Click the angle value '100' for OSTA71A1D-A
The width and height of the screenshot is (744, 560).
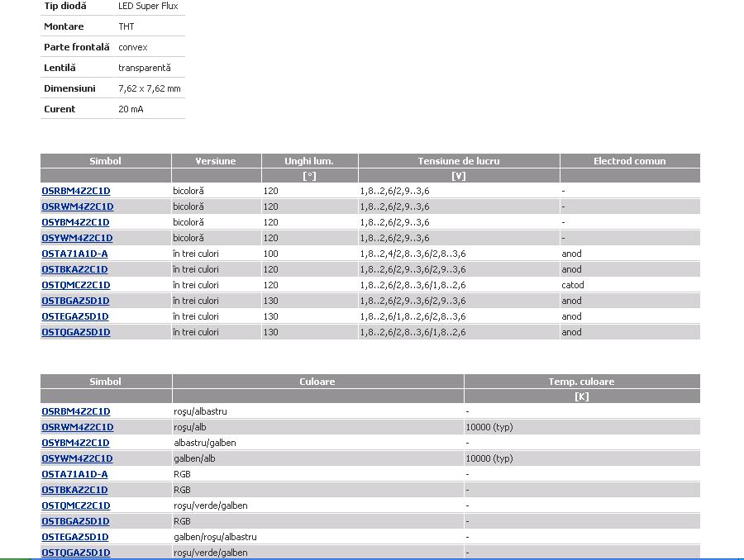[x=270, y=254]
